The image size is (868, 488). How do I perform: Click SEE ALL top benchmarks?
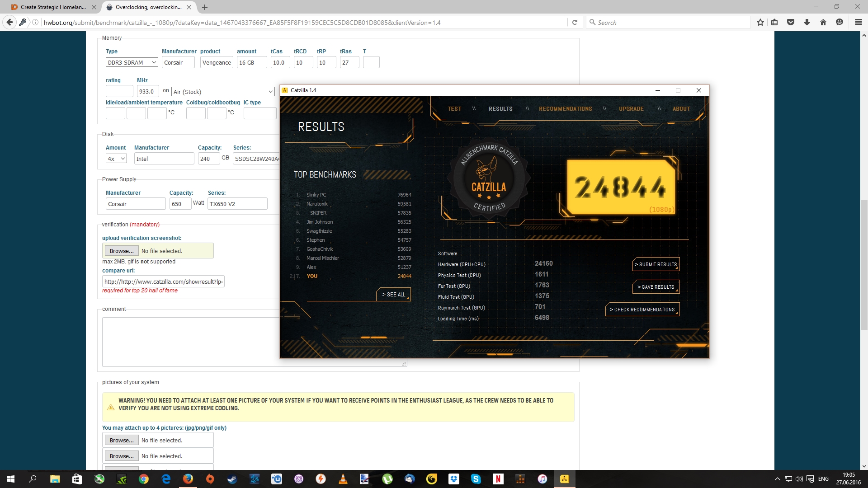(x=393, y=295)
